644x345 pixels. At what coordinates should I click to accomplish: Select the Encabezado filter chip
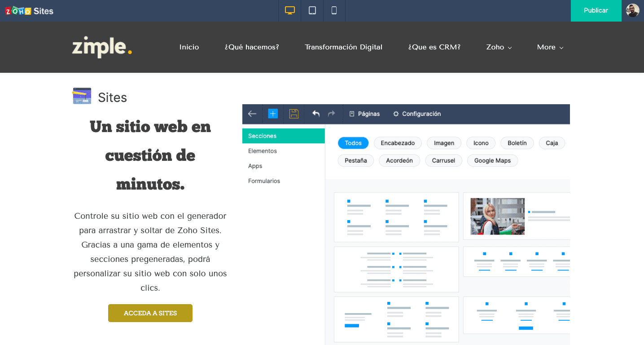point(398,143)
